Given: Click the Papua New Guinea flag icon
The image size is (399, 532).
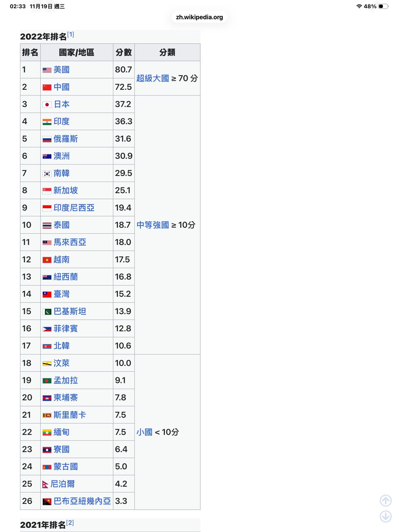Looking at the screenshot, I should click(x=47, y=502).
